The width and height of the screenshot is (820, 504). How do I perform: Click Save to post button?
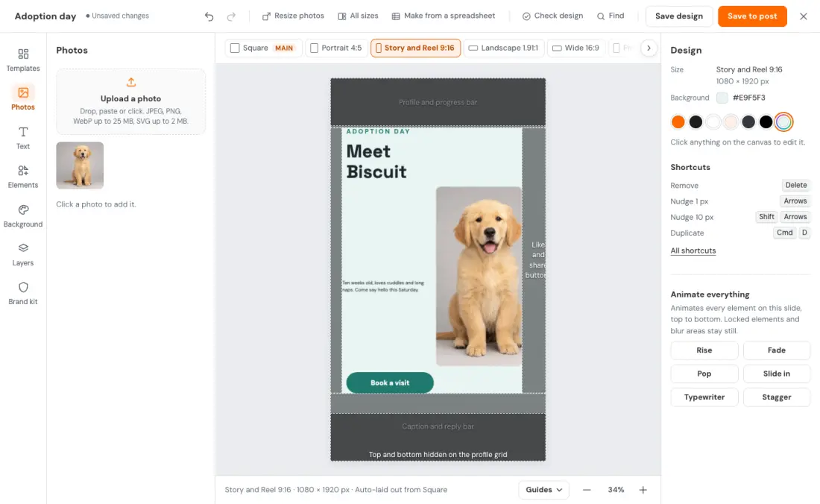coord(752,16)
